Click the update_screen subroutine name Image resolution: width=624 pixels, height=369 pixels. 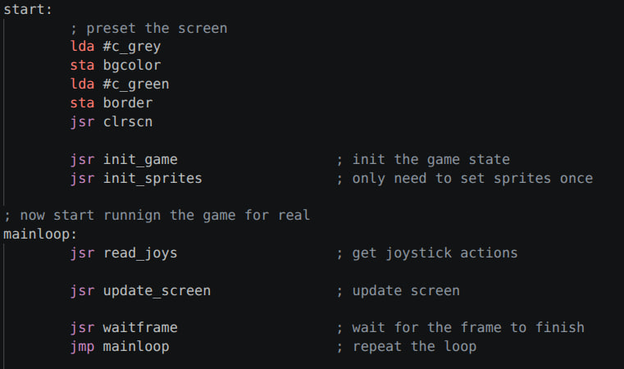click(x=157, y=291)
